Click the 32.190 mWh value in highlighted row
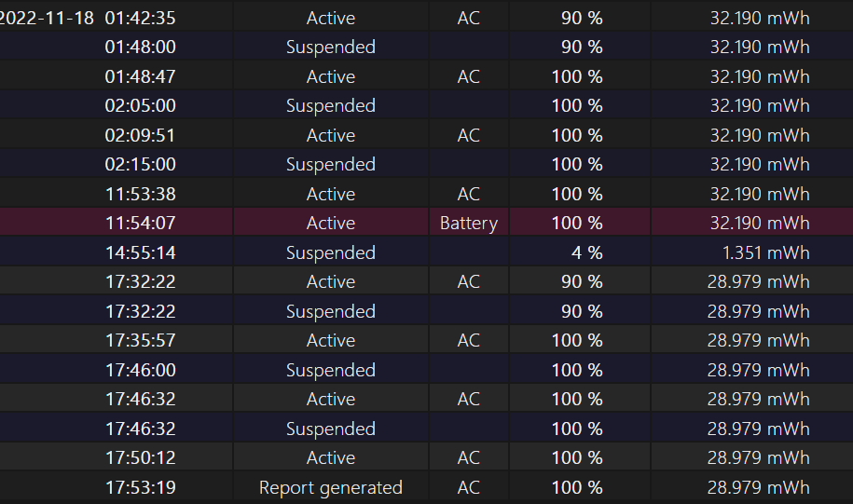The image size is (853, 504). [760, 223]
